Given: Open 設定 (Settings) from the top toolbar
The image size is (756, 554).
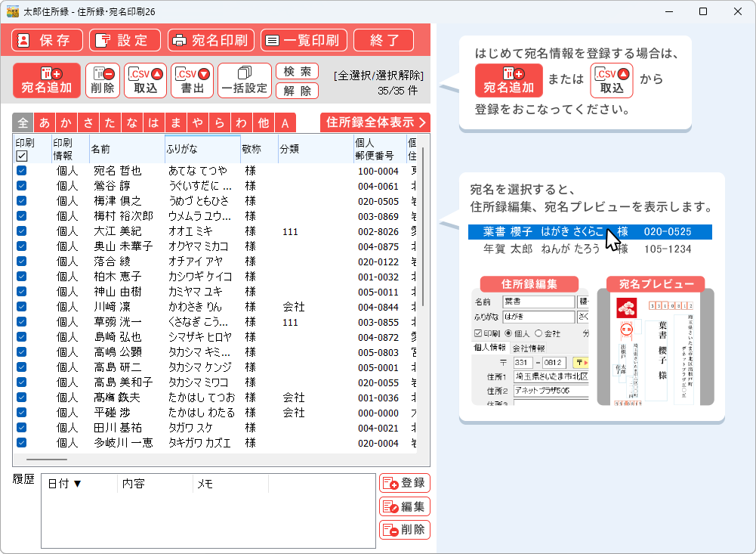Looking at the screenshot, I should [x=125, y=40].
